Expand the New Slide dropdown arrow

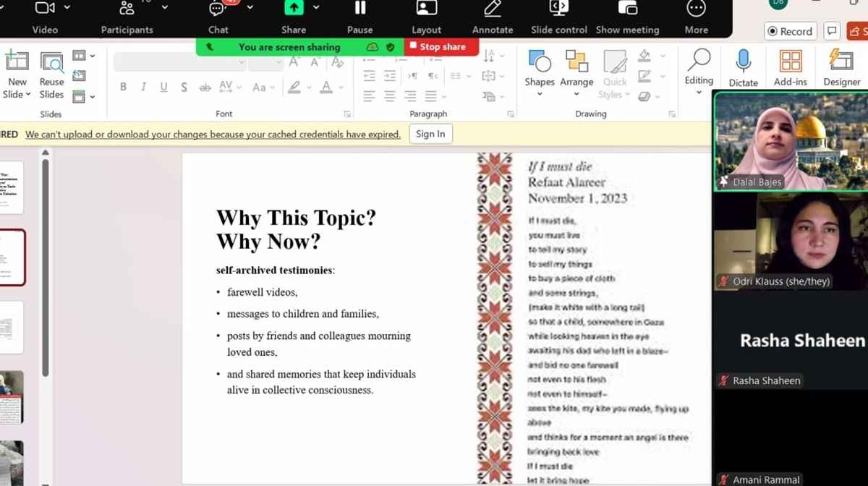(27, 95)
